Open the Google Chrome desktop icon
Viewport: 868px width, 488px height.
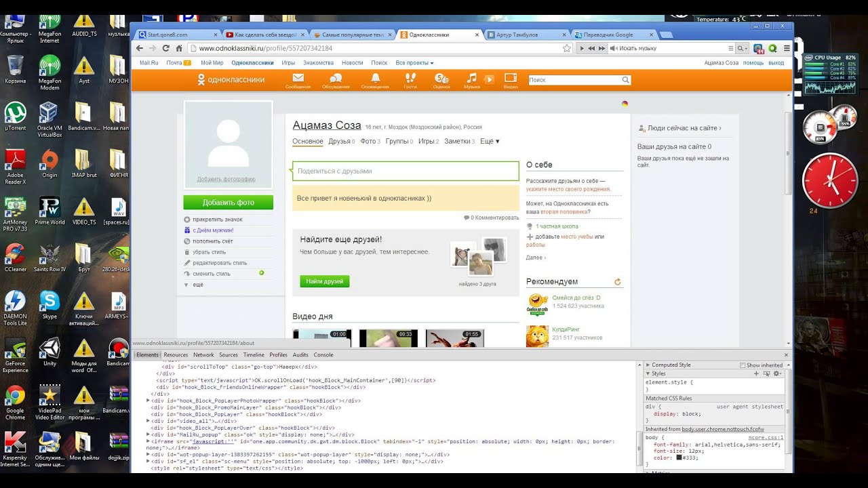(x=15, y=402)
